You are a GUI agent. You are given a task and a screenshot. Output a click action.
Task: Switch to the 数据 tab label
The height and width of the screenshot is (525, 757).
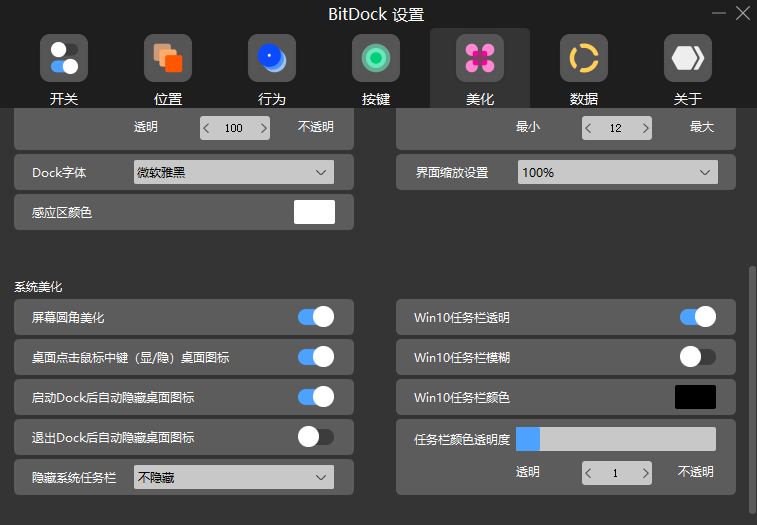coord(584,99)
